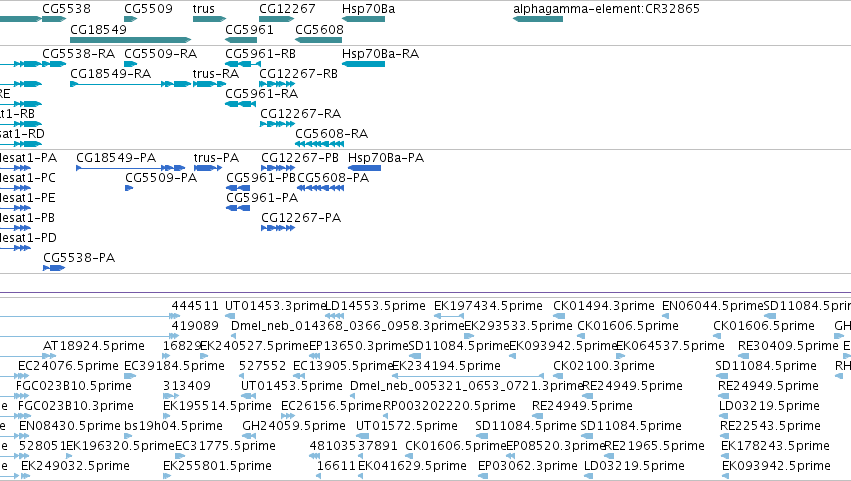This screenshot has height=481, width=851.
Task: Select the EC13905.5prime EST
Action: [300, 376]
